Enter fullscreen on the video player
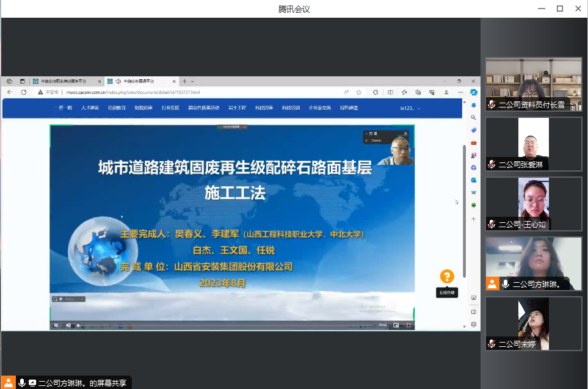Screen dimensions: 588x389 [x=408, y=325]
